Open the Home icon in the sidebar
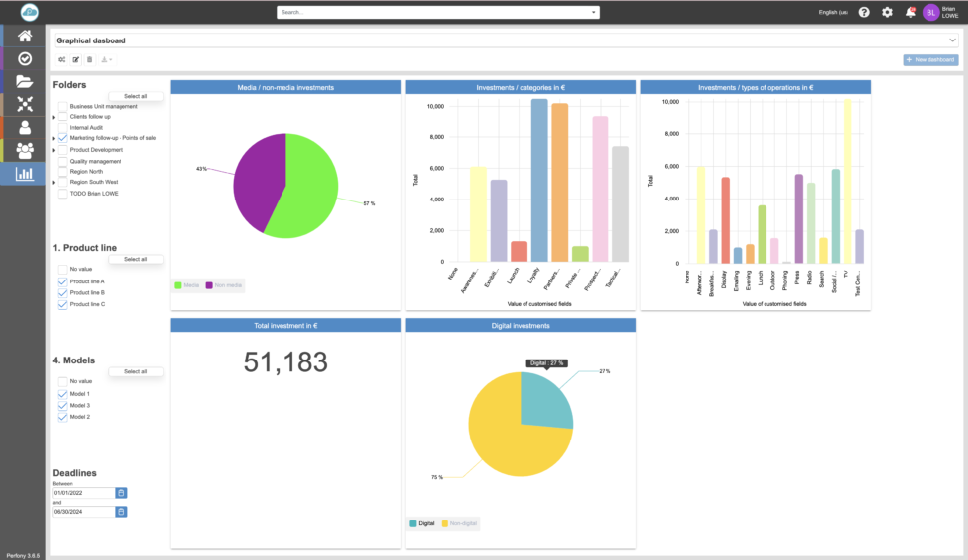968x560 pixels. tap(24, 36)
